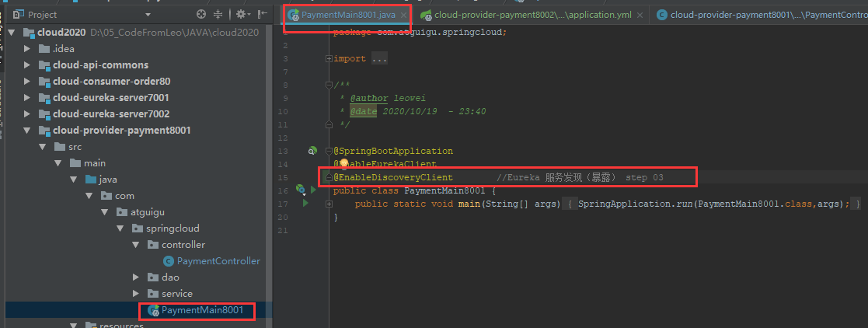Collapse the src folder arrow
The height and width of the screenshot is (328, 868).
tap(43, 147)
